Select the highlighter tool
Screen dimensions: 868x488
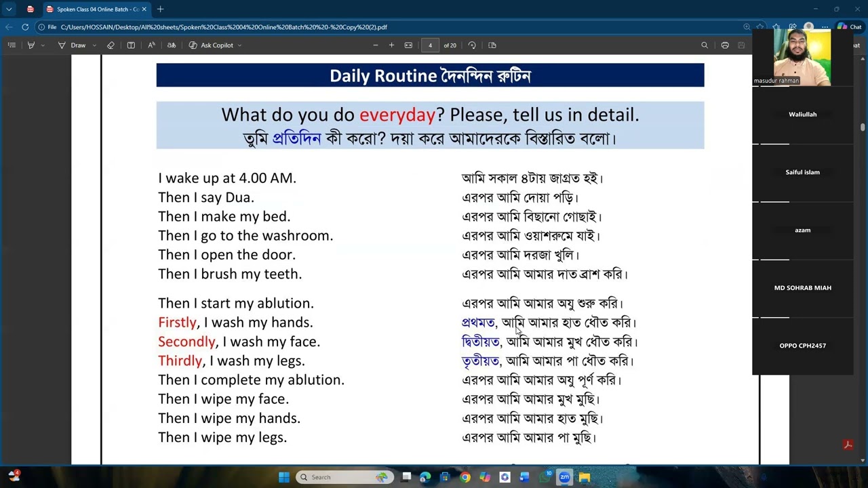pos(31,45)
